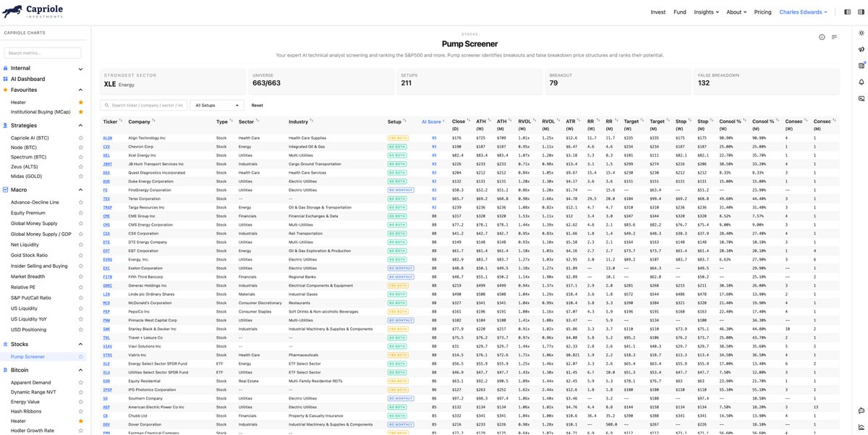Open the ALGN ticker link
868x435 pixels.
tap(108, 138)
